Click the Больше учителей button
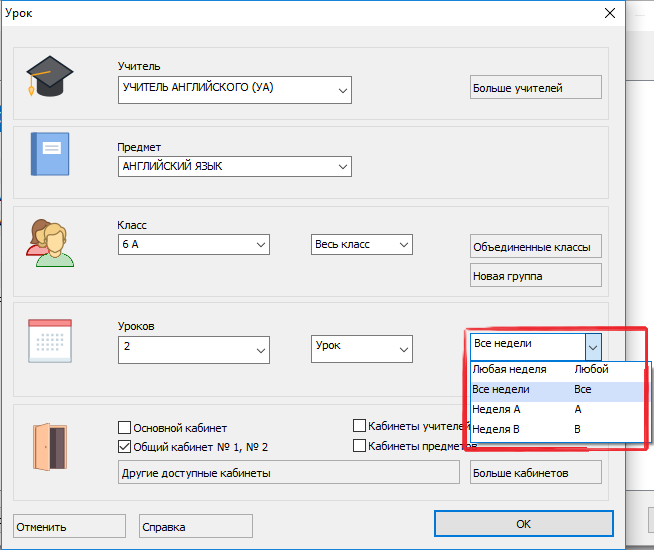This screenshot has height=550, width=654. pyautogui.click(x=535, y=88)
